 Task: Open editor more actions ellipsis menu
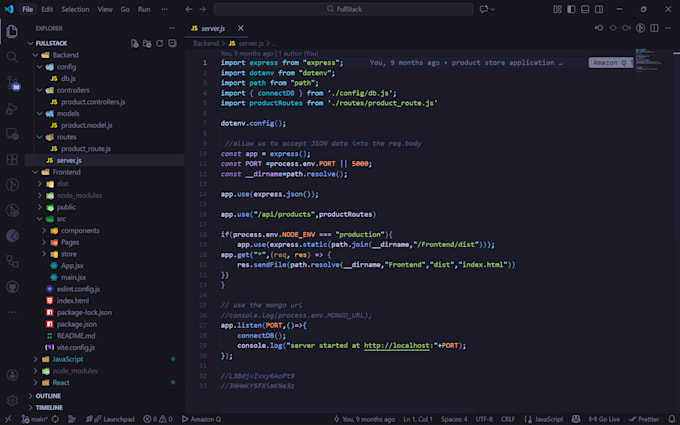668,28
